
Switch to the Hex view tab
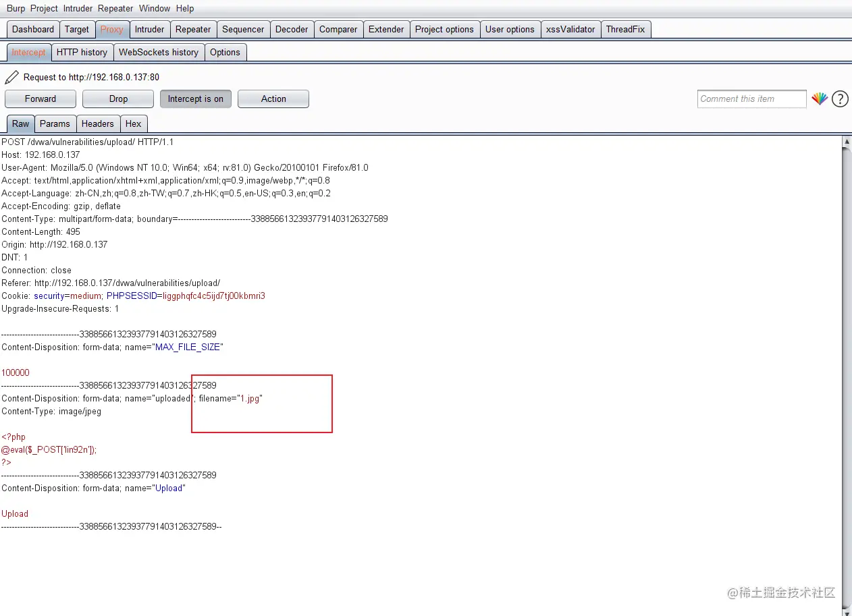tap(134, 123)
